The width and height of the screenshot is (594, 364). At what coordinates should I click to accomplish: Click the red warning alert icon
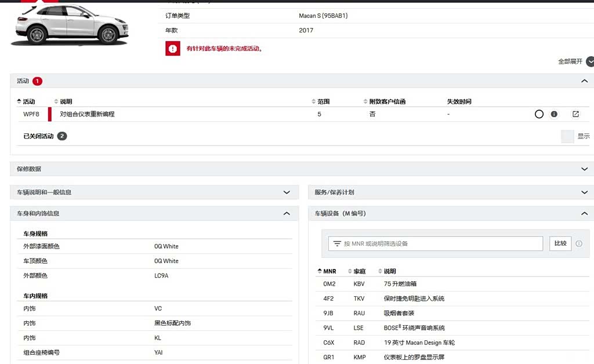(x=172, y=49)
